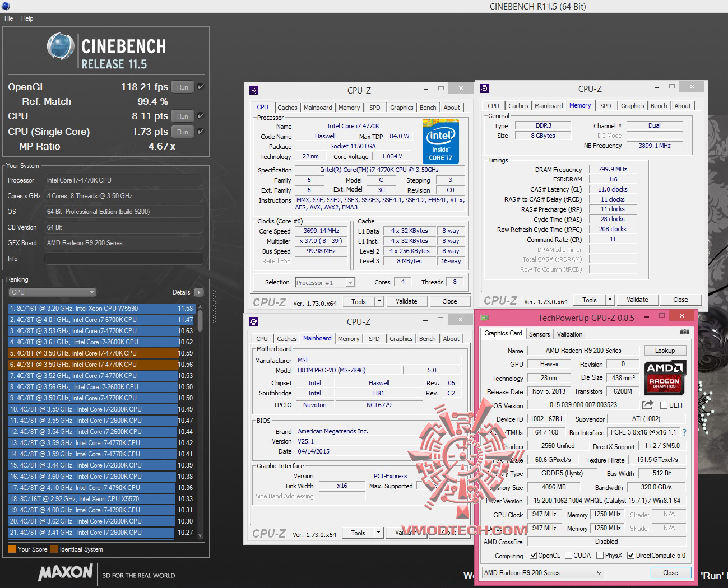
Task: Click the Intel Core i7 4770K name field
Action: pyautogui.click(x=354, y=126)
